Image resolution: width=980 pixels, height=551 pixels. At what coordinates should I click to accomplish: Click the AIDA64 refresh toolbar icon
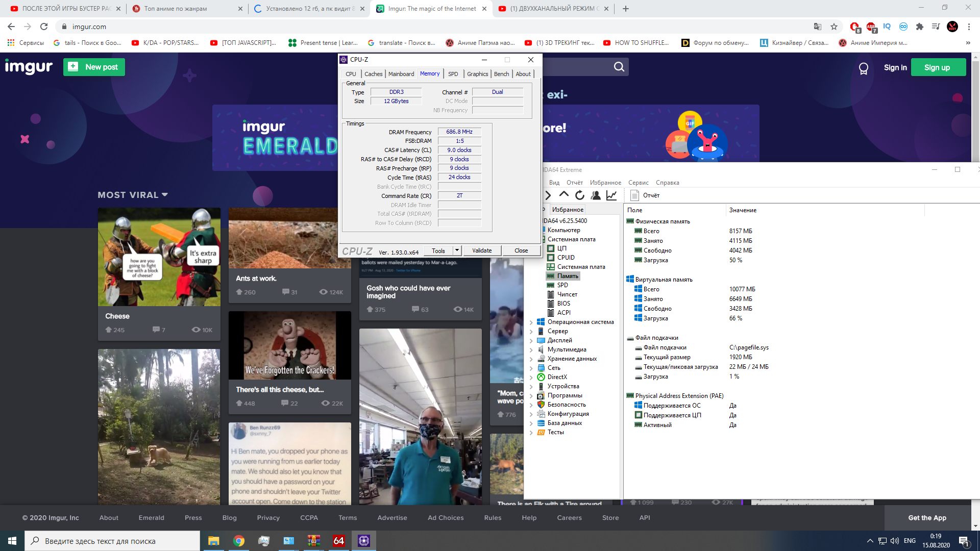point(580,195)
